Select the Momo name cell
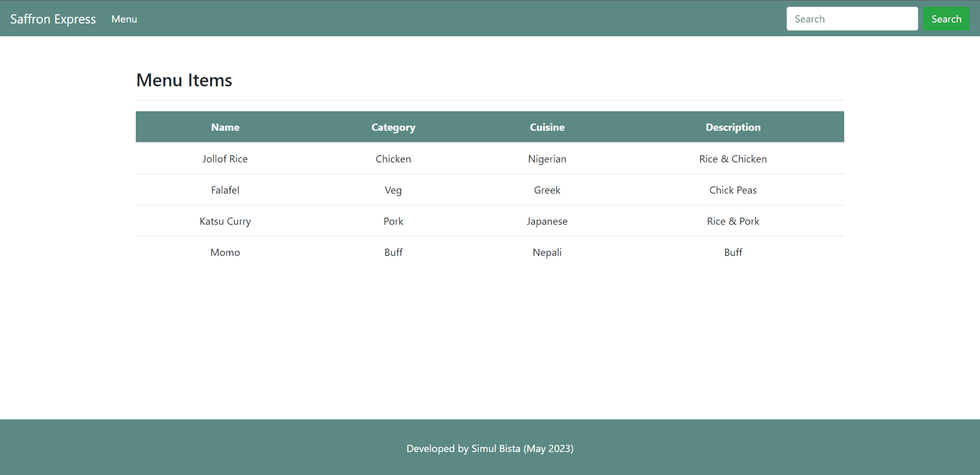This screenshot has width=980, height=475. [x=225, y=252]
